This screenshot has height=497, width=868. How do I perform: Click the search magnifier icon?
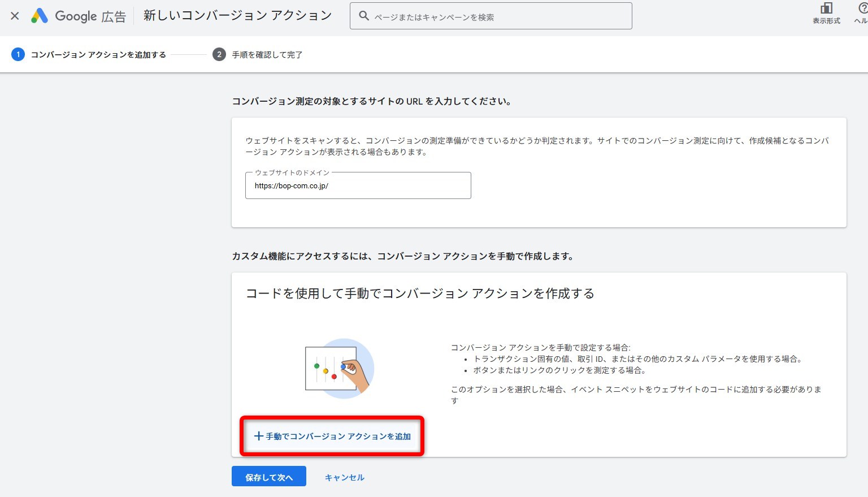[x=364, y=16]
